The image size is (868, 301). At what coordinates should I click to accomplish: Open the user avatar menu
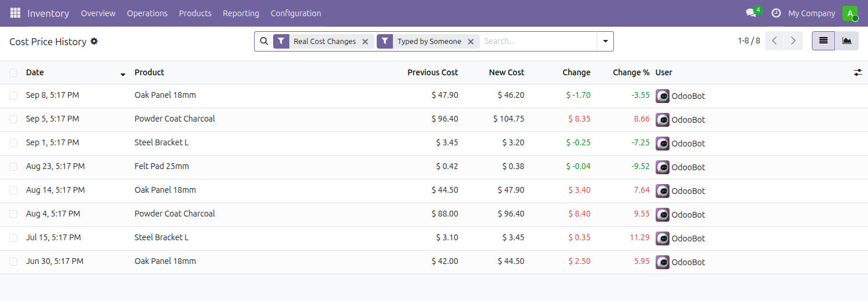[850, 13]
